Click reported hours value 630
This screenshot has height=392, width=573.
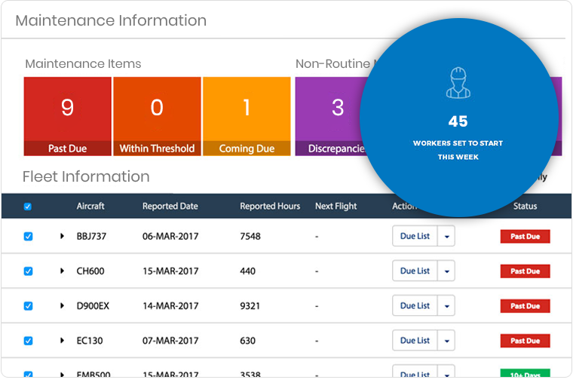tap(248, 341)
